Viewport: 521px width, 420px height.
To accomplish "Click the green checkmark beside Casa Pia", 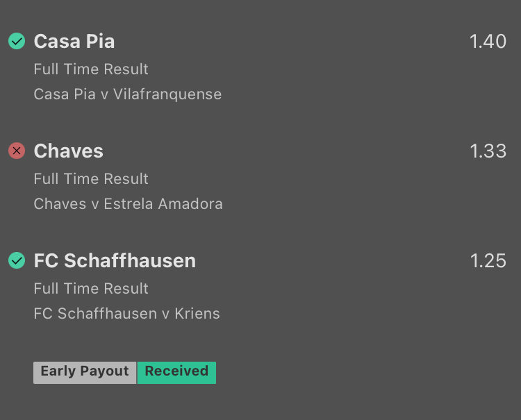I will 17,42.
